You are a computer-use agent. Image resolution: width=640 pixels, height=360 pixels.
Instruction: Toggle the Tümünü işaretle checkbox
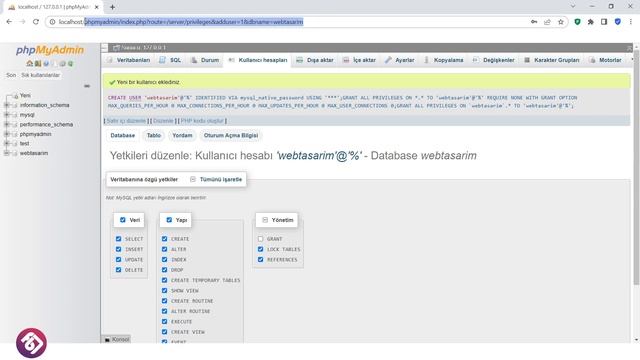193,179
